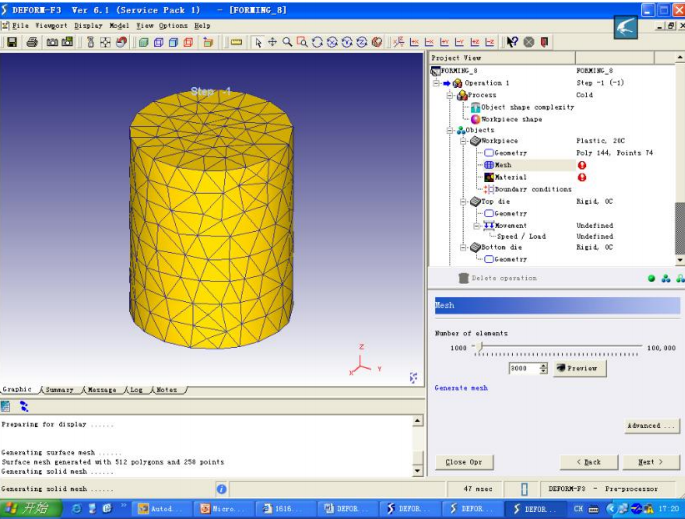This screenshot has height=519, width=685.
Task: Open the File menu
Action: click(20, 26)
